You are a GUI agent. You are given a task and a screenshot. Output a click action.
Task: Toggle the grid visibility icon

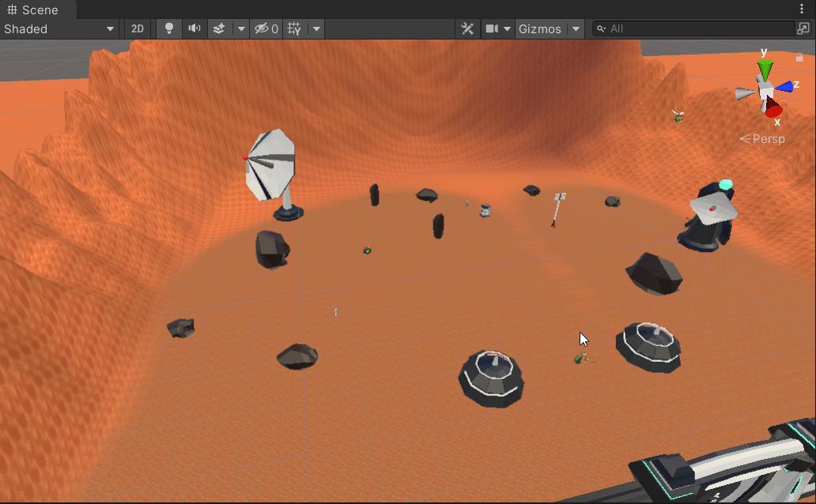[x=294, y=28]
